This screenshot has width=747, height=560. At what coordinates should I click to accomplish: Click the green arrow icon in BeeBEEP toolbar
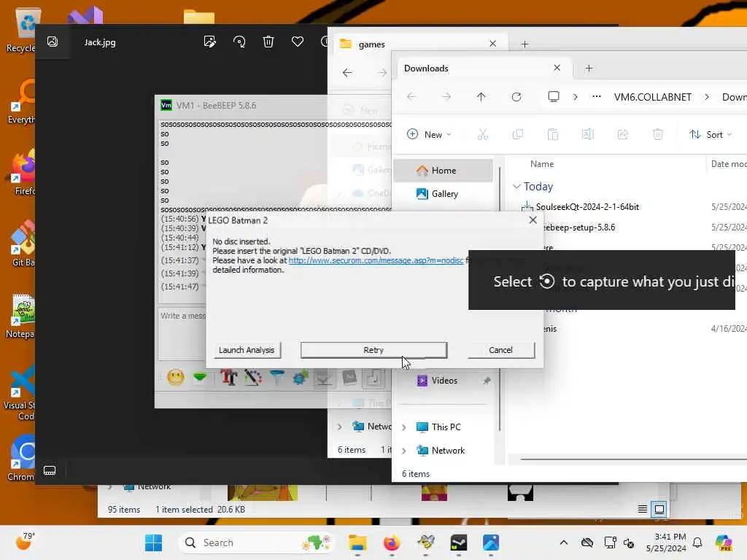coord(200,378)
